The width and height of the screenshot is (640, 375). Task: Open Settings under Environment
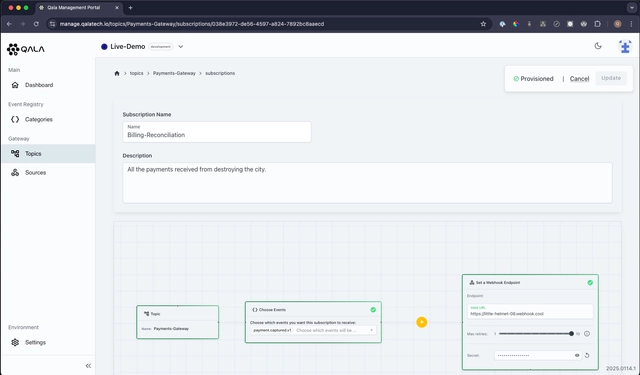[x=48, y=342]
